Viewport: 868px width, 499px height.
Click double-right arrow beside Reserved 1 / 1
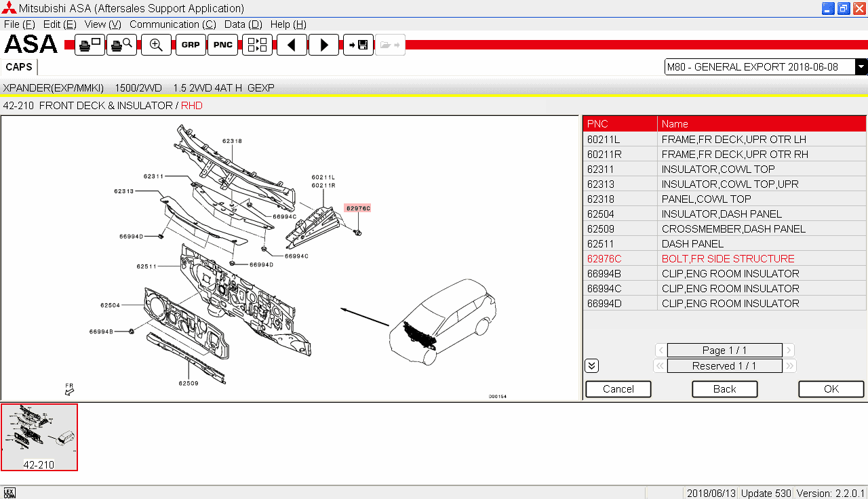pos(789,366)
